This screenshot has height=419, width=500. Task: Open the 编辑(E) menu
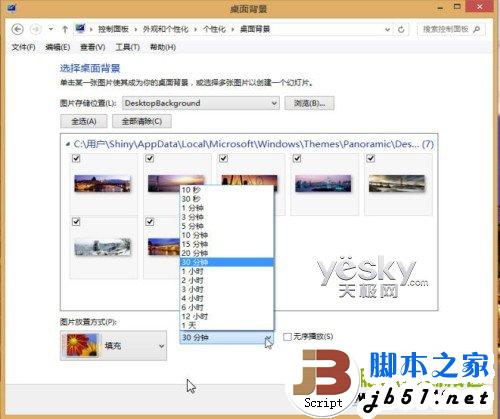(57, 47)
